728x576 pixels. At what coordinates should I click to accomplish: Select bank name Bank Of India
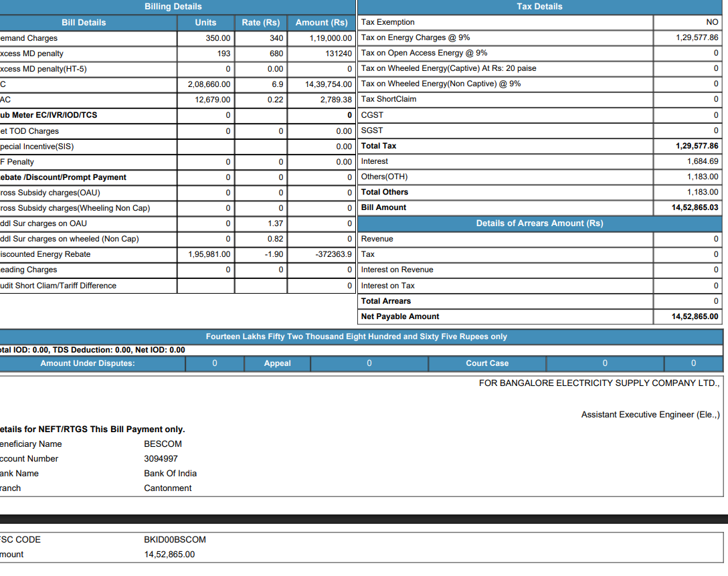point(170,474)
